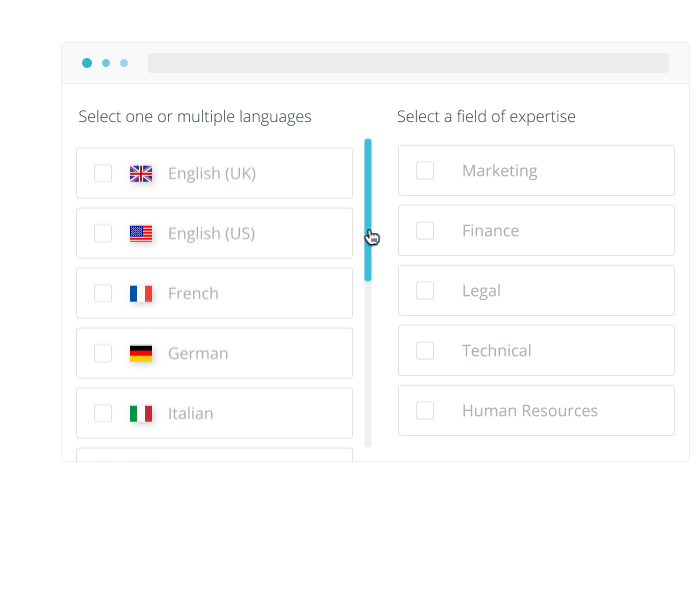Click the browser address bar
Viewport: 700px width, 600px height.
pos(408,63)
